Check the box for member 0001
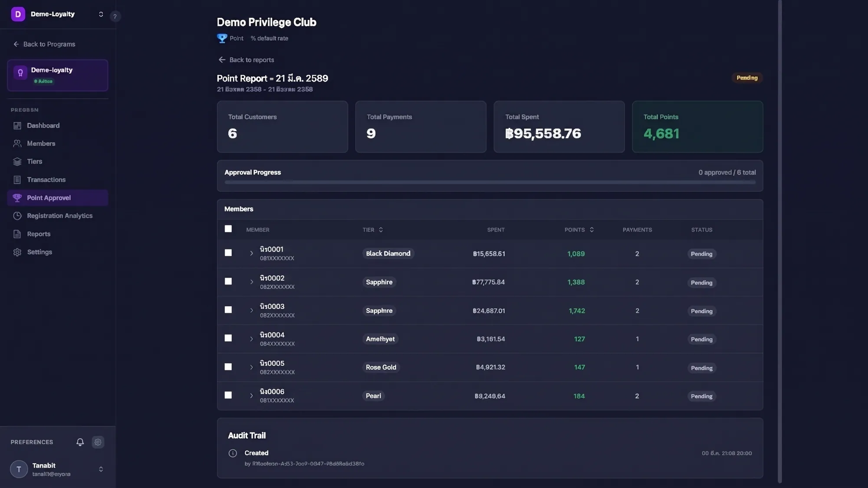The width and height of the screenshot is (868, 488). 228,252
